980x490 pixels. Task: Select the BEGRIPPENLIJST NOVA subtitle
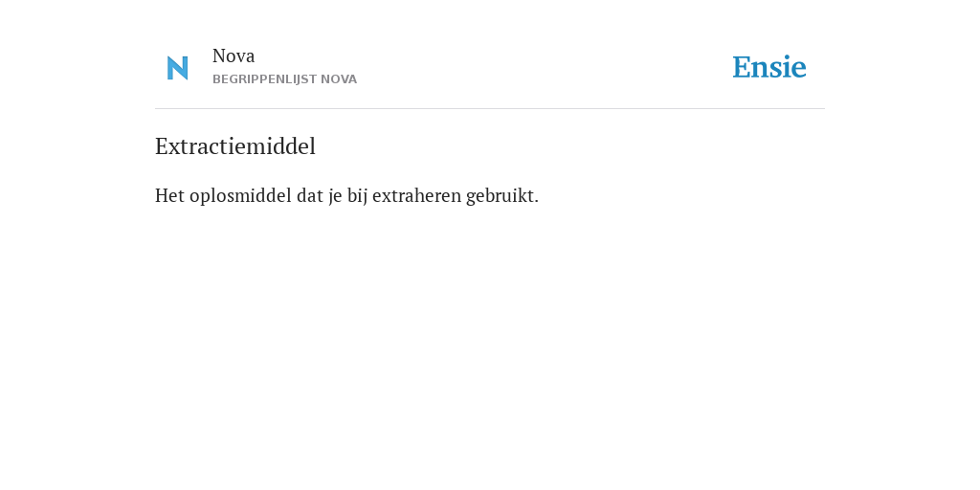(x=284, y=79)
